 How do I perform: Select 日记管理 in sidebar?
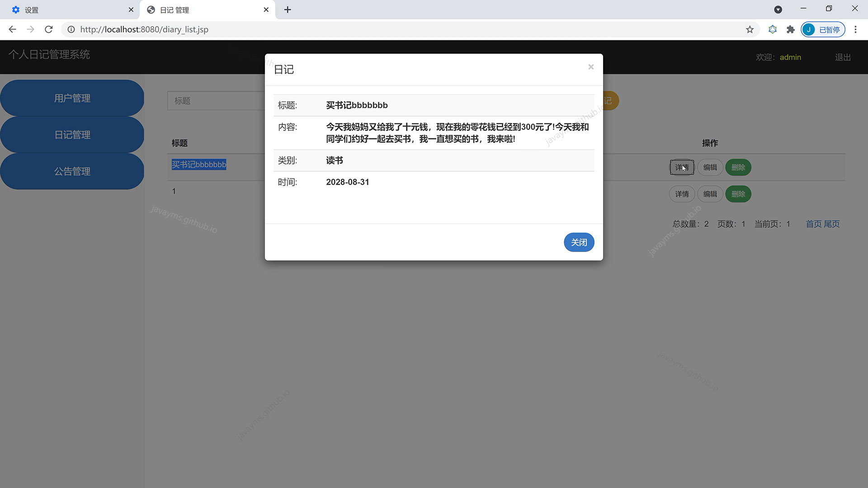click(x=72, y=135)
